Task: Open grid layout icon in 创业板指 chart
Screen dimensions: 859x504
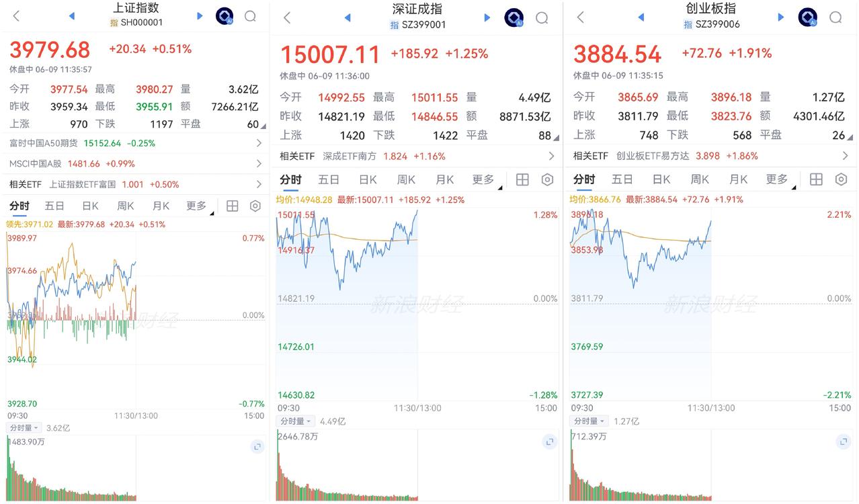Action: (x=816, y=179)
